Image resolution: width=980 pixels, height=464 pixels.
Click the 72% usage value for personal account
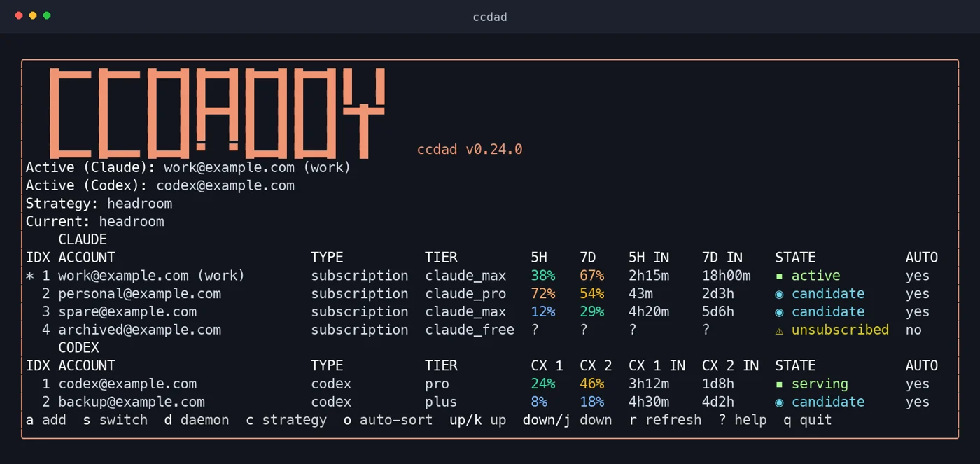543,294
